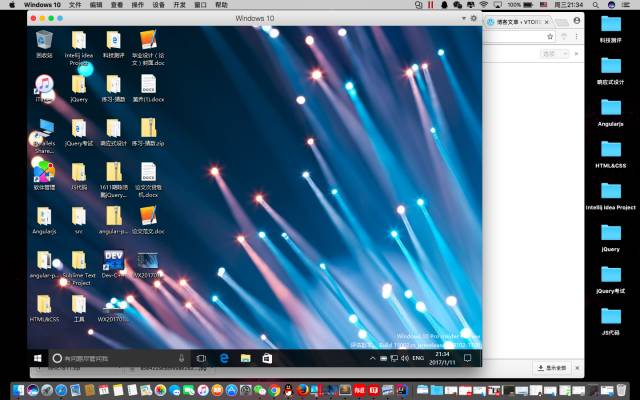Viewport: 640px width, 400px height.
Task: Open the volume icon in Windows tray
Action: [404, 358]
